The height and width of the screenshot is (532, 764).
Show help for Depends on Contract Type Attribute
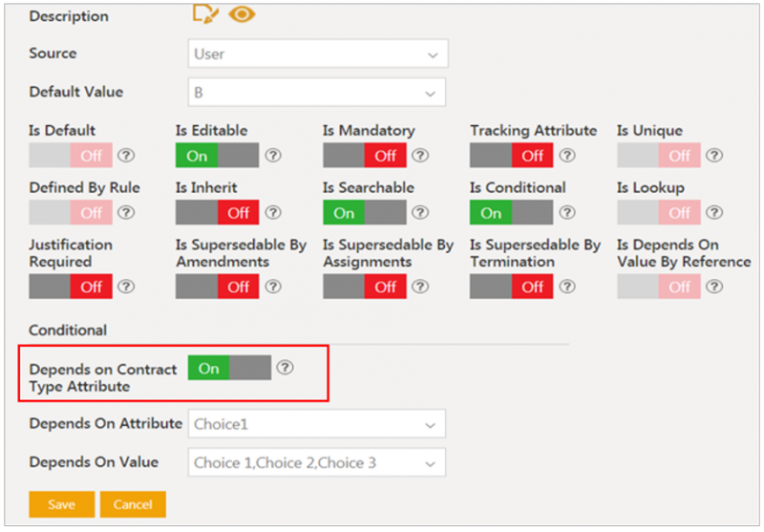pos(285,368)
